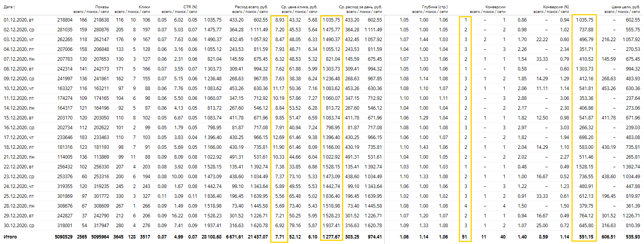Click the Клики column header

pos(144,7)
